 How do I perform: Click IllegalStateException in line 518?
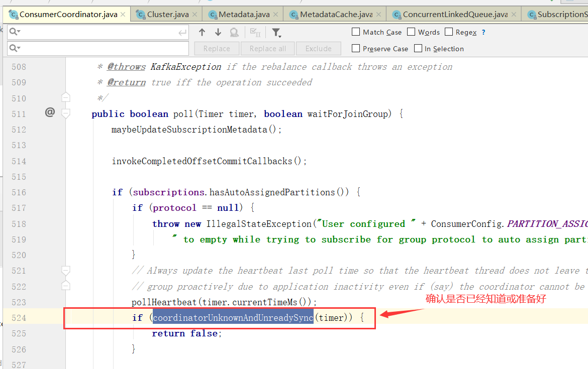coord(259,223)
